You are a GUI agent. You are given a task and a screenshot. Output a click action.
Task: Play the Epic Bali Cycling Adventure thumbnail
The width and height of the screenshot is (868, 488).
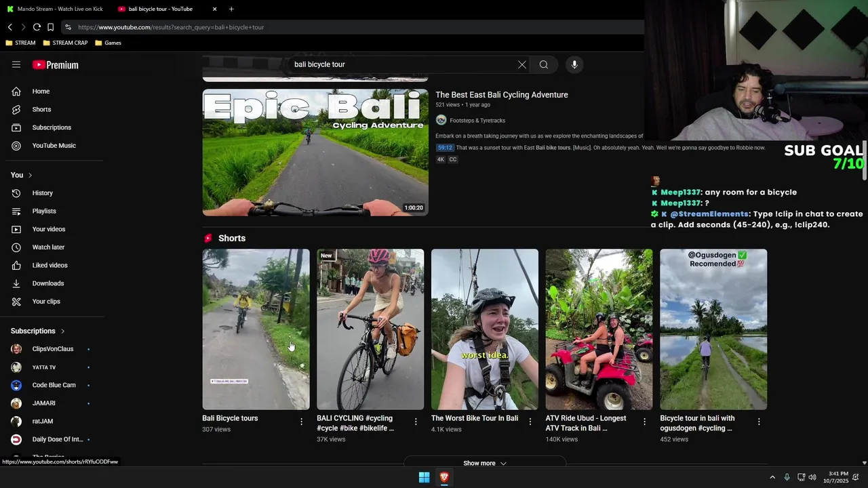tap(315, 152)
